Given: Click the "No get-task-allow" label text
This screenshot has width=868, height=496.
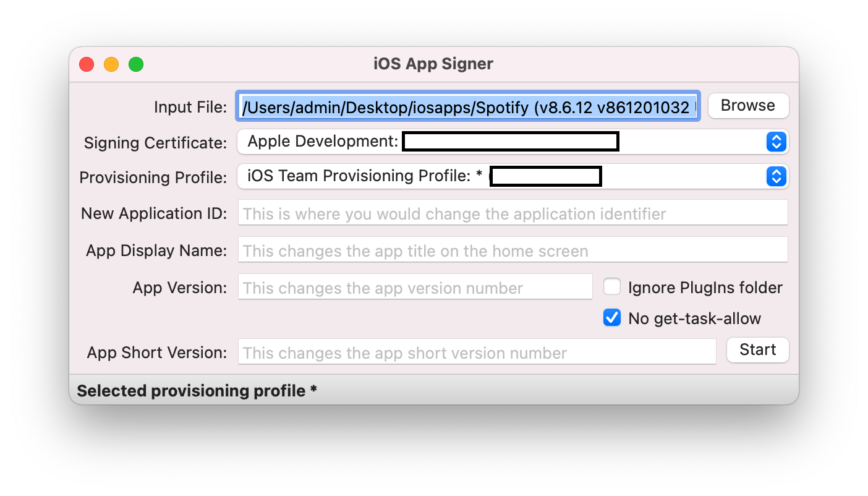Looking at the screenshot, I should click(695, 319).
